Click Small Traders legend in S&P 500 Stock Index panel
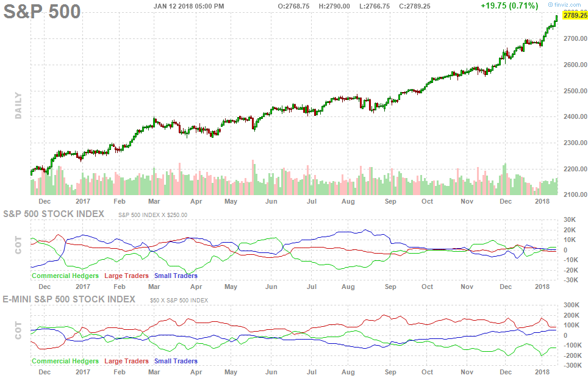Screen dimensions: 588x378 coord(176,276)
